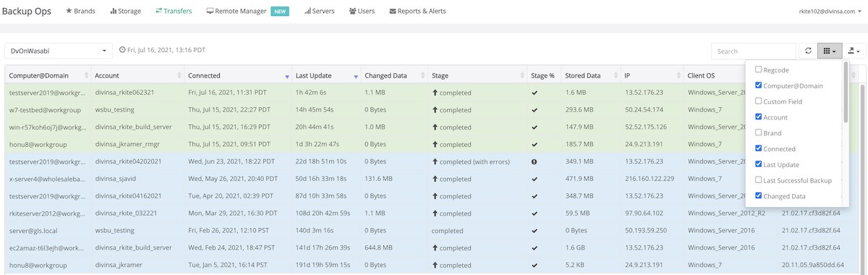Viewport: 868px width, 275px height.
Task: Sort by the Computer@Domain column header
Action: tap(48, 75)
